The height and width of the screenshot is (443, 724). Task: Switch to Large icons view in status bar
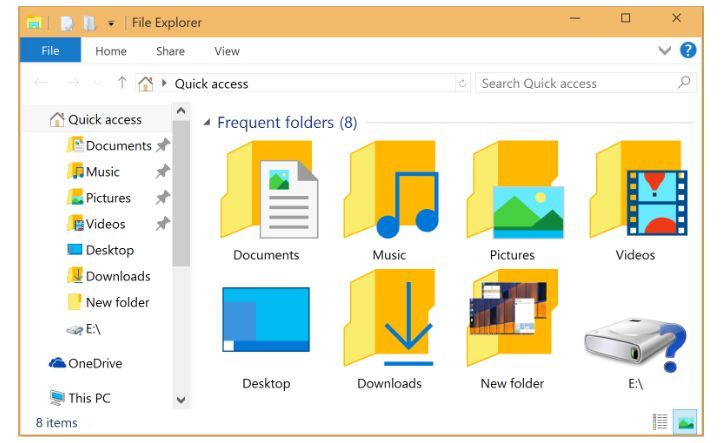click(685, 422)
